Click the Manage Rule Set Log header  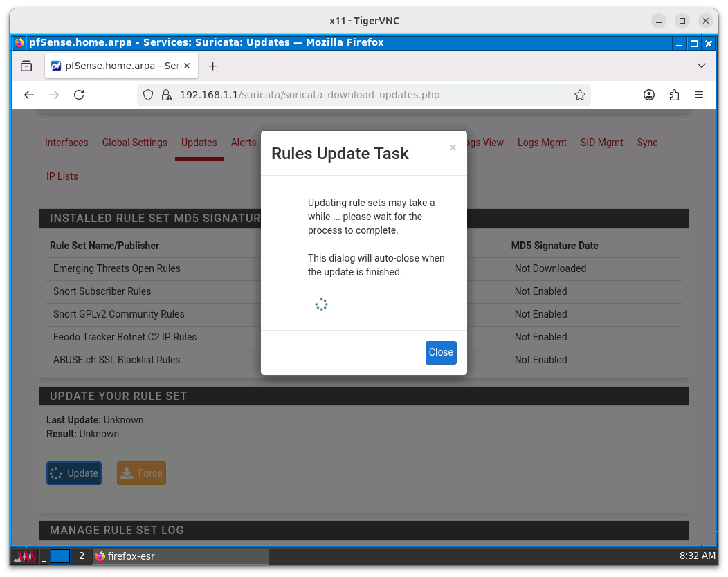pos(363,531)
